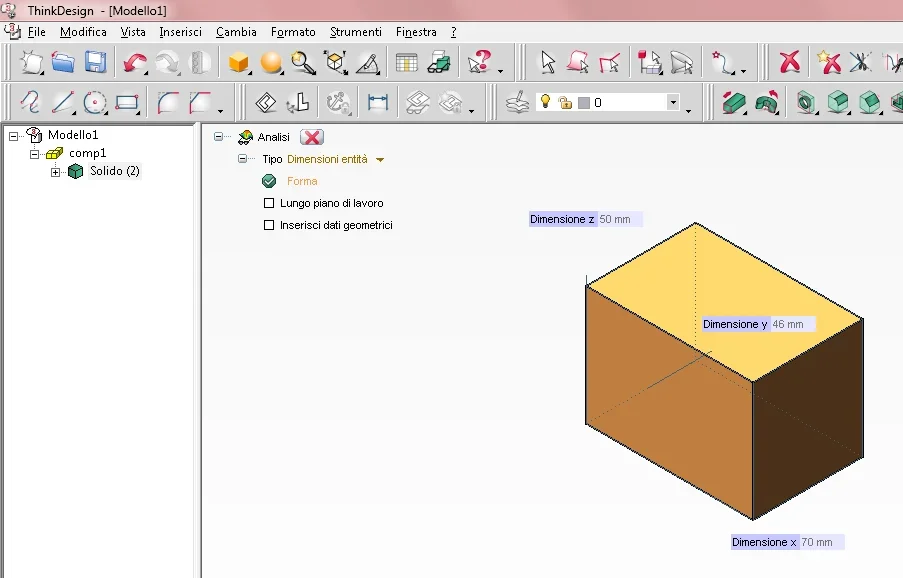Screen dimensions: 903x578
Task: Click the grey layer color swatch
Action: 584,102
